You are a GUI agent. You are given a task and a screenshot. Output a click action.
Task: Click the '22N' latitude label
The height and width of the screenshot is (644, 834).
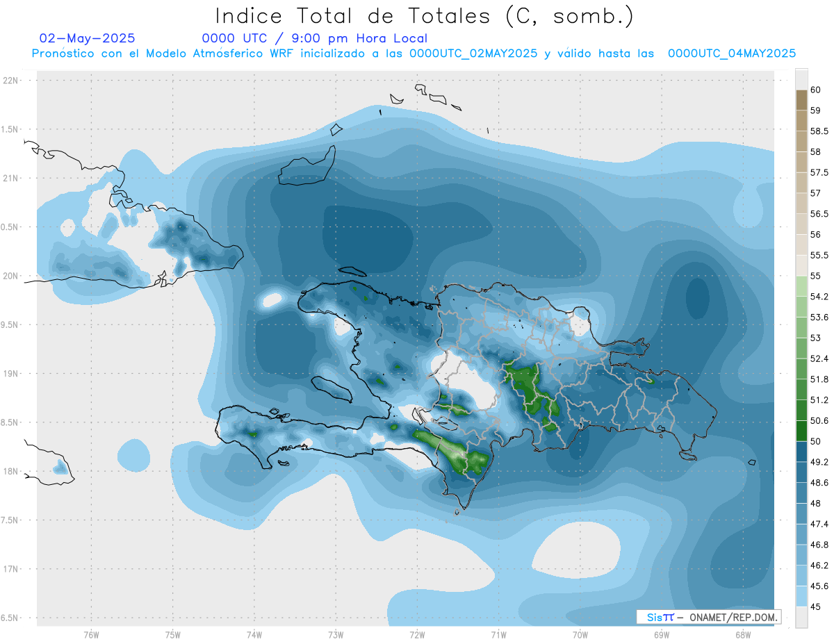[x=10, y=81]
